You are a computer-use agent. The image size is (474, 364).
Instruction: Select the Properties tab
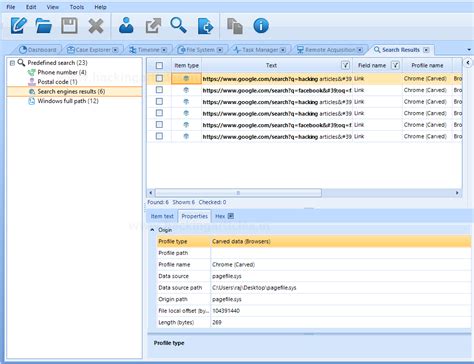(195, 216)
